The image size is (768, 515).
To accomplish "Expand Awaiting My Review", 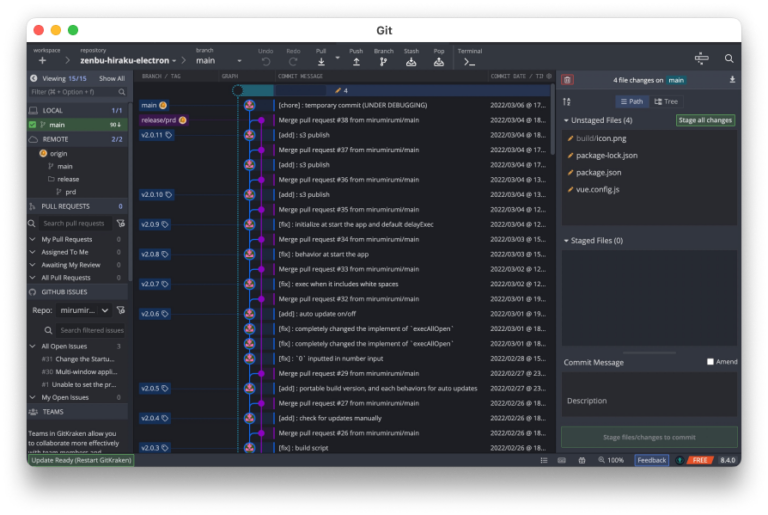I will [x=32, y=265].
